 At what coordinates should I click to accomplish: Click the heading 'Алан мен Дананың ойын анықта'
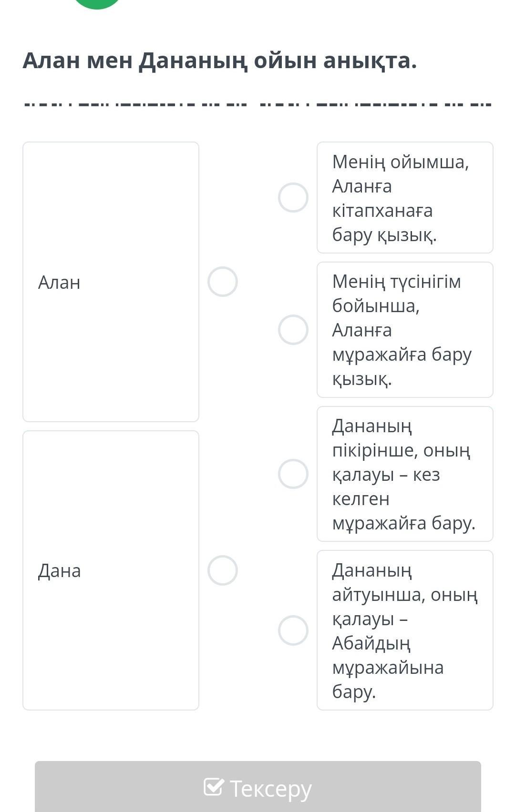coord(220,61)
